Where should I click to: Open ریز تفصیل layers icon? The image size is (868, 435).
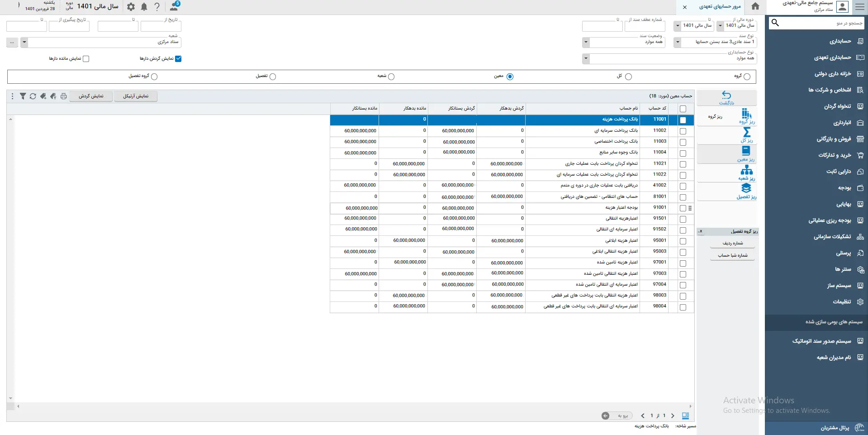click(746, 188)
